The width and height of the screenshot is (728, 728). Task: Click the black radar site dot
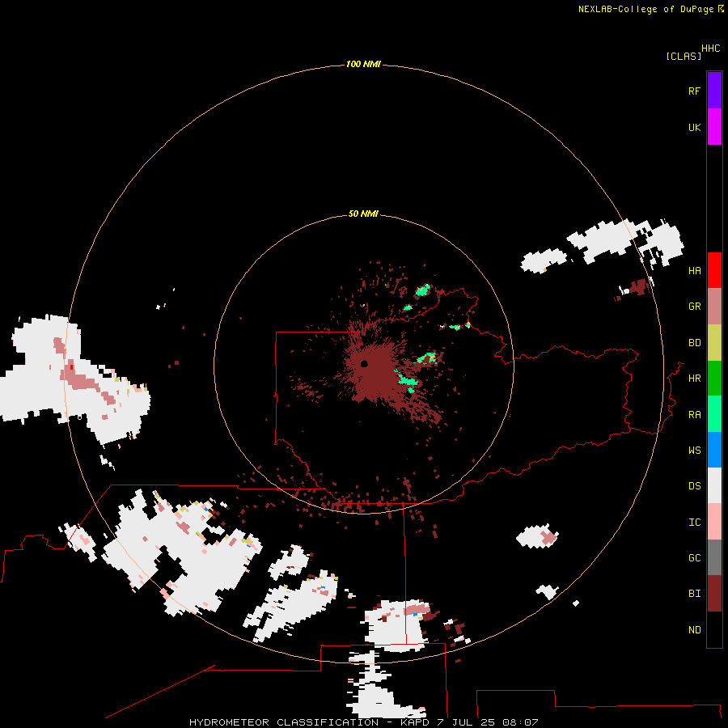(x=364, y=363)
